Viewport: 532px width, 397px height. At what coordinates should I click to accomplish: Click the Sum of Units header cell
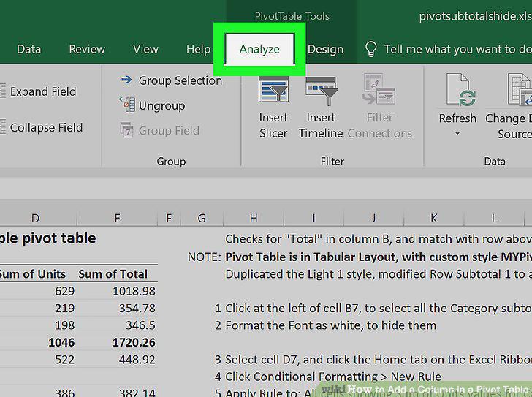pos(33,274)
